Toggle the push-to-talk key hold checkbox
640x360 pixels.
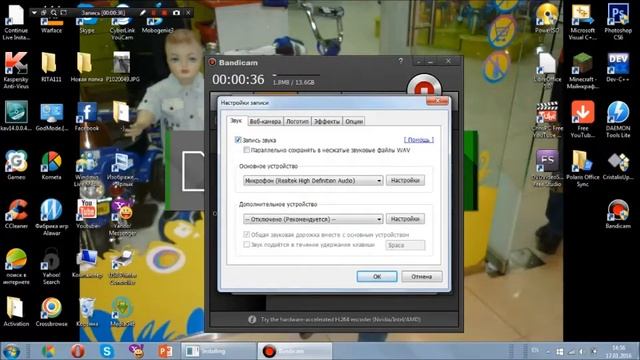247,244
